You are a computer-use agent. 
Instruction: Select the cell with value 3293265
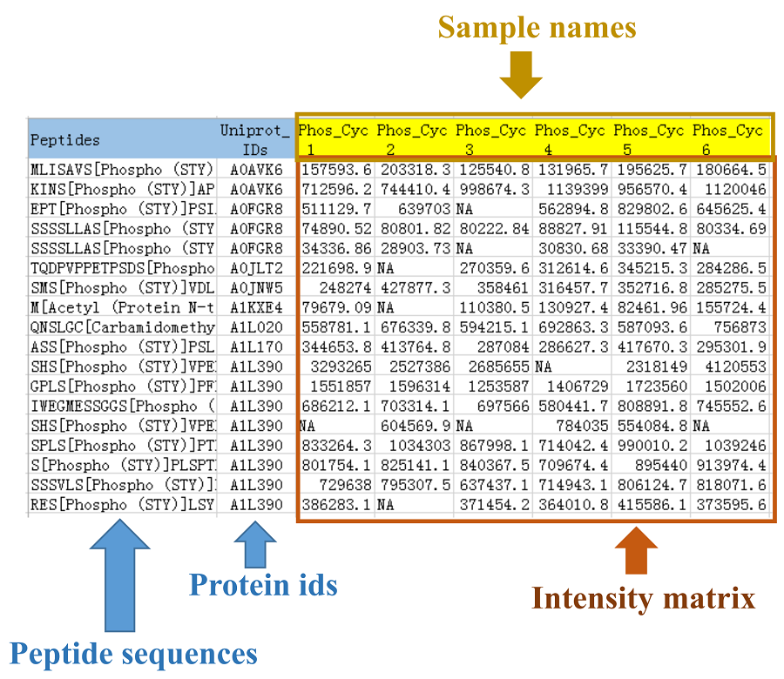tap(336, 386)
